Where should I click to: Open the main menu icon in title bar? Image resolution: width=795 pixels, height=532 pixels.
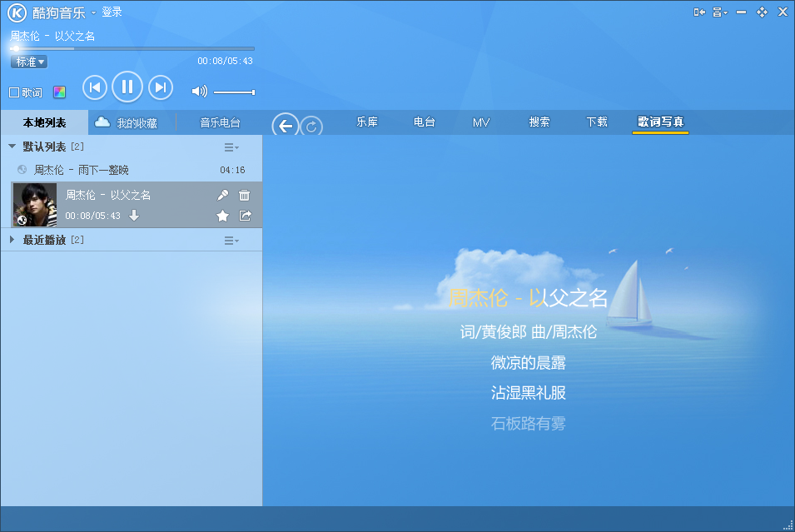pyautogui.click(x=720, y=12)
